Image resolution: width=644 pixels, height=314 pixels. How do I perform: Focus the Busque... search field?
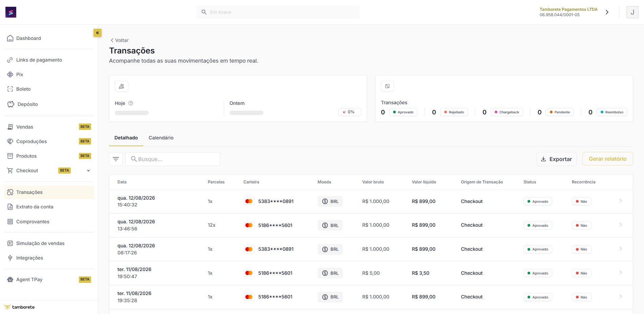click(x=173, y=159)
